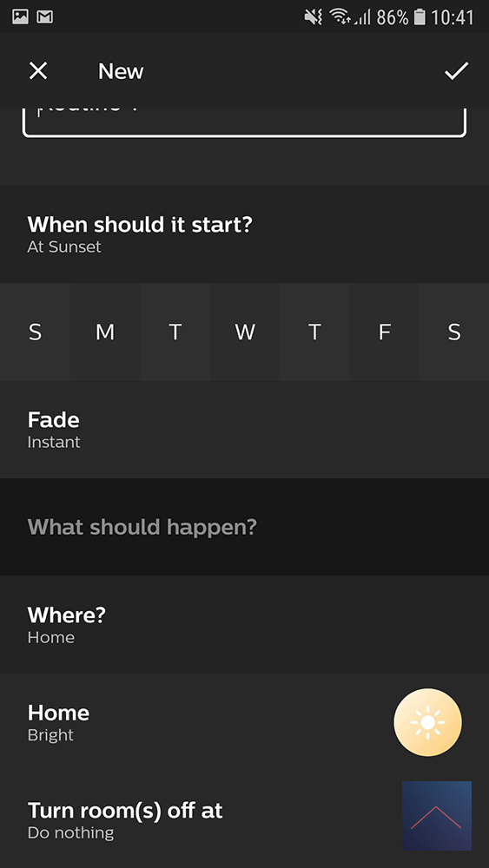Open the Gmail notification icon in status bar
This screenshot has width=489, height=868.
click(45, 17)
